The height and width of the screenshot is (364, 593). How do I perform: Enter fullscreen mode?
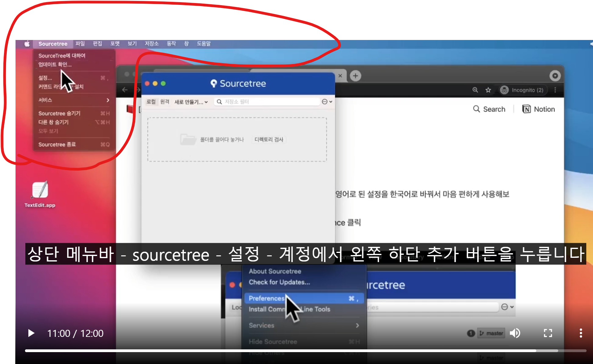pyautogui.click(x=548, y=333)
